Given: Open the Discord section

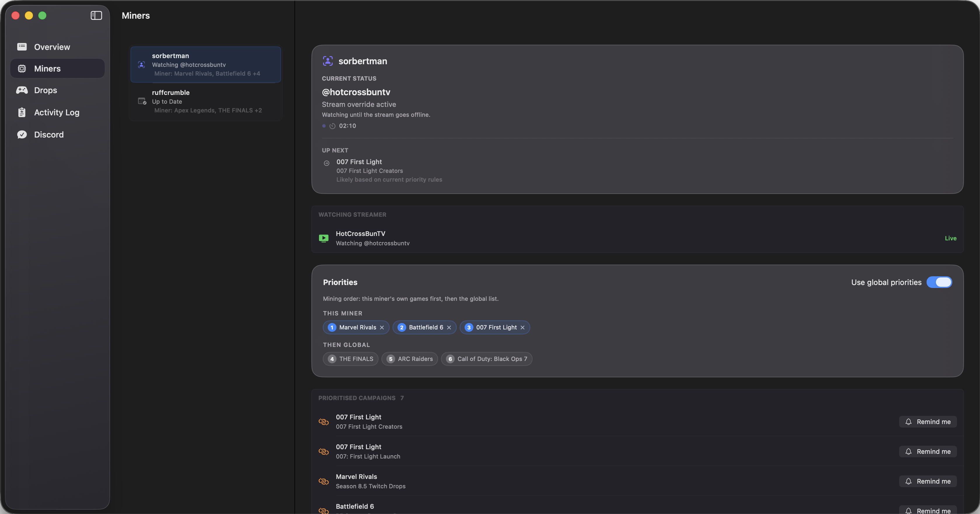Looking at the screenshot, I should 57,134.
